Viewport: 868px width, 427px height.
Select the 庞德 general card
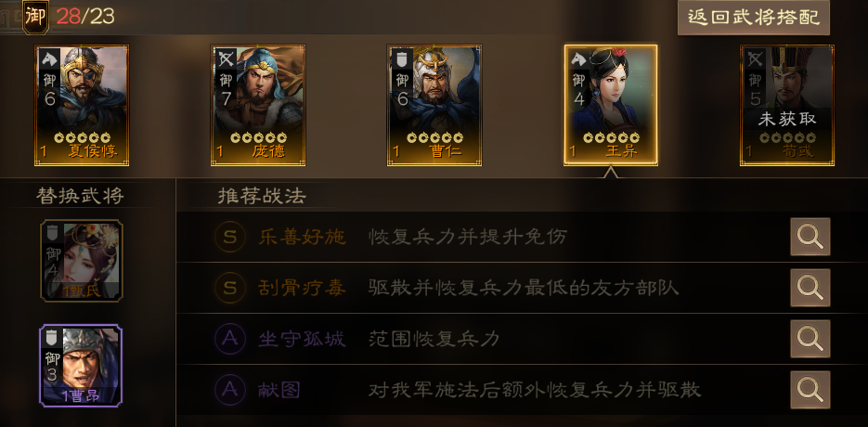click(258, 105)
